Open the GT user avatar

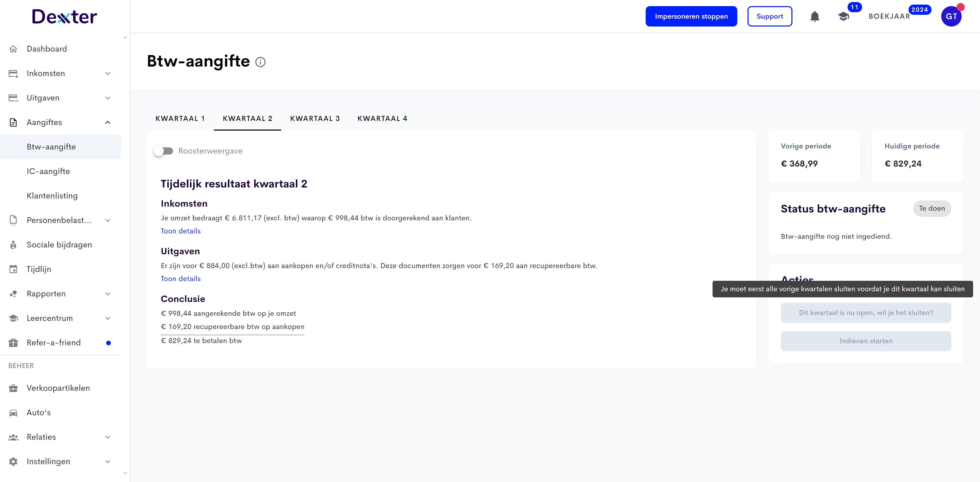[x=951, y=16]
